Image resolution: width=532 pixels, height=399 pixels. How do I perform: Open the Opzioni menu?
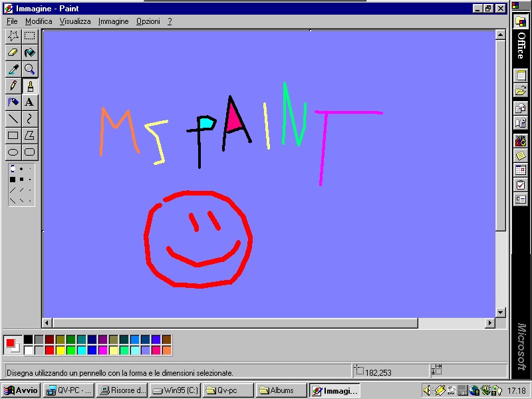coord(148,21)
